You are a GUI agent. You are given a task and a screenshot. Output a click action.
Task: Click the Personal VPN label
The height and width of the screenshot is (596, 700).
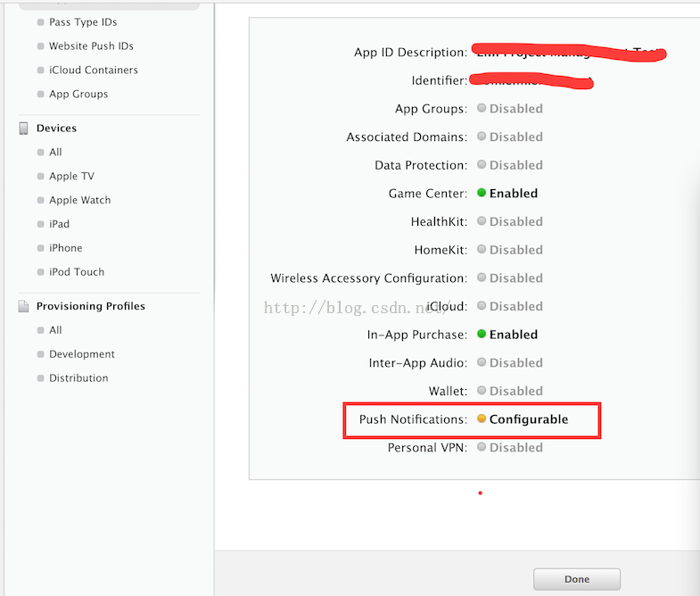click(427, 447)
